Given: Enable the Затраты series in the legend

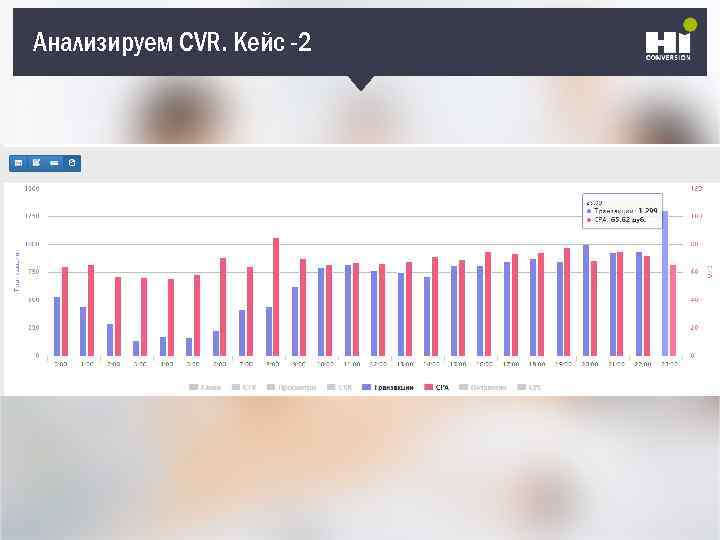Looking at the screenshot, I should click(483, 388).
